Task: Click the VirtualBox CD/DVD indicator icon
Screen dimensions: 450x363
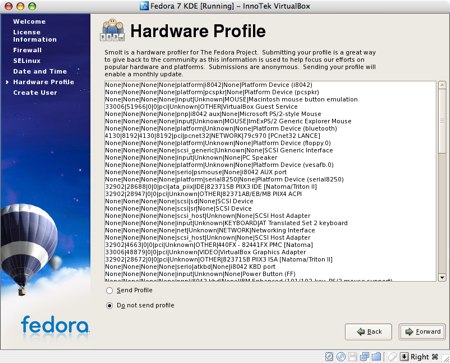Action: coord(341,357)
